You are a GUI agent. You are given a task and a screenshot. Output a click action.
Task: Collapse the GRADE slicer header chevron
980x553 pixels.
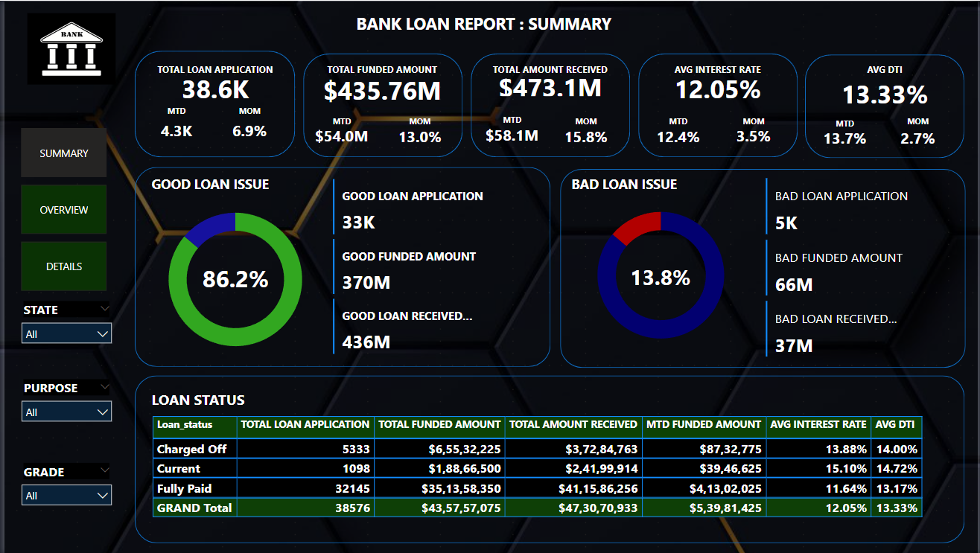(x=104, y=470)
